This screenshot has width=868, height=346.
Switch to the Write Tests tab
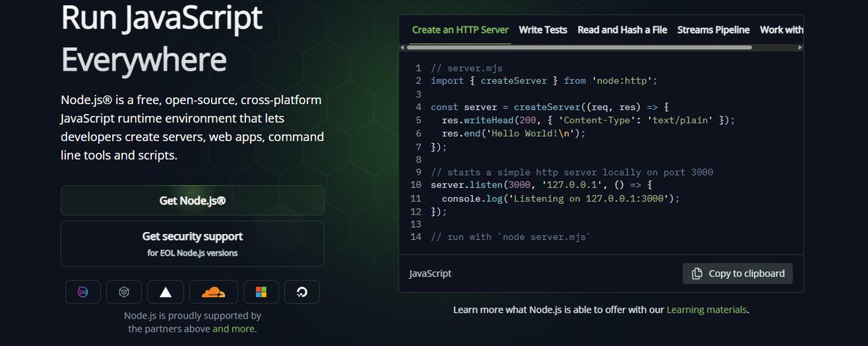click(x=543, y=30)
